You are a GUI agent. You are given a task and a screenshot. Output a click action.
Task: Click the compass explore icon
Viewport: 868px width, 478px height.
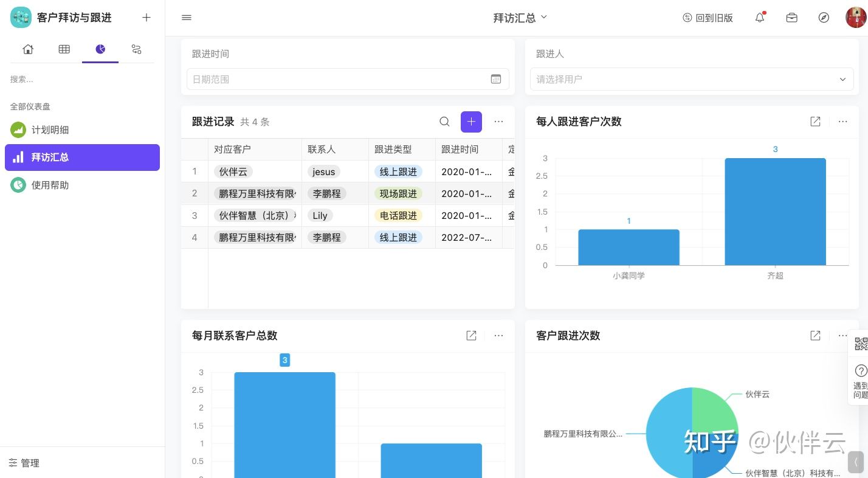[x=824, y=18]
